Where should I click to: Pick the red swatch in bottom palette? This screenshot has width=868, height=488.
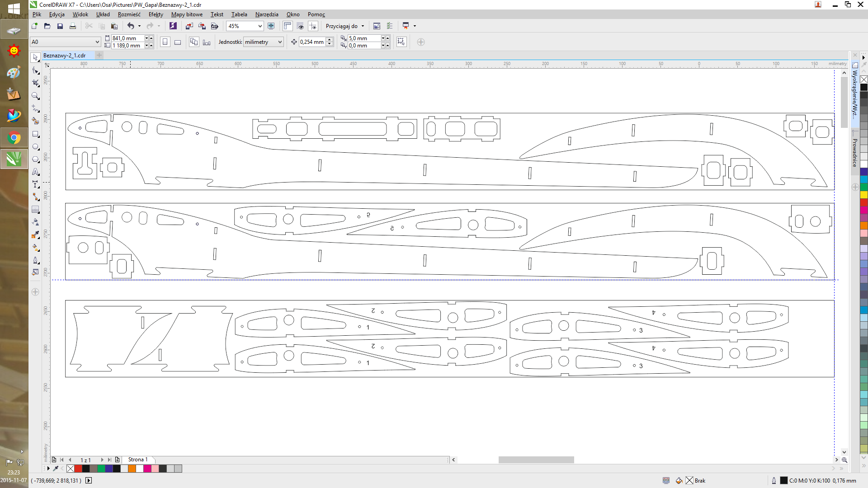(78, 469)
